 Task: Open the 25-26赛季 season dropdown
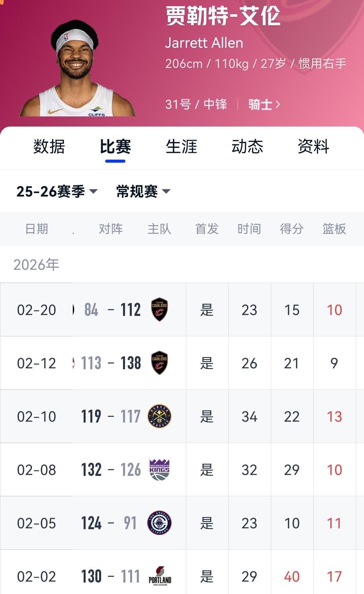pos(56,191)
